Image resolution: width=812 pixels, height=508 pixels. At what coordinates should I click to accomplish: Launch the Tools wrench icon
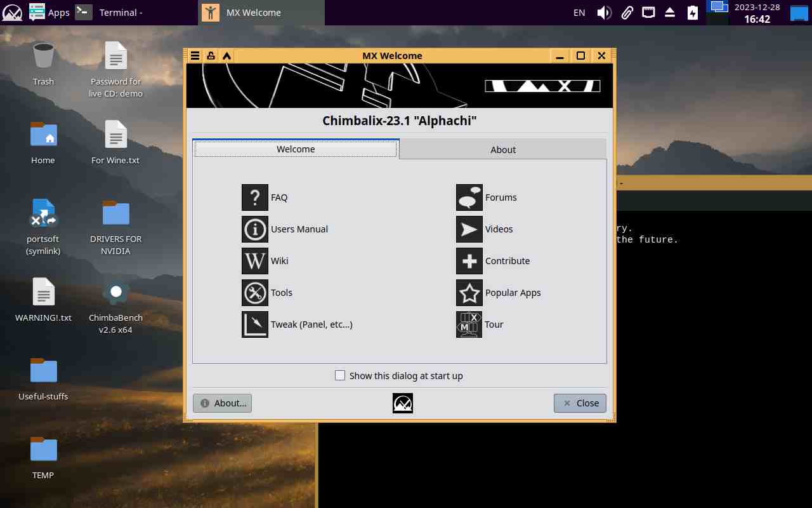point(255,293)
